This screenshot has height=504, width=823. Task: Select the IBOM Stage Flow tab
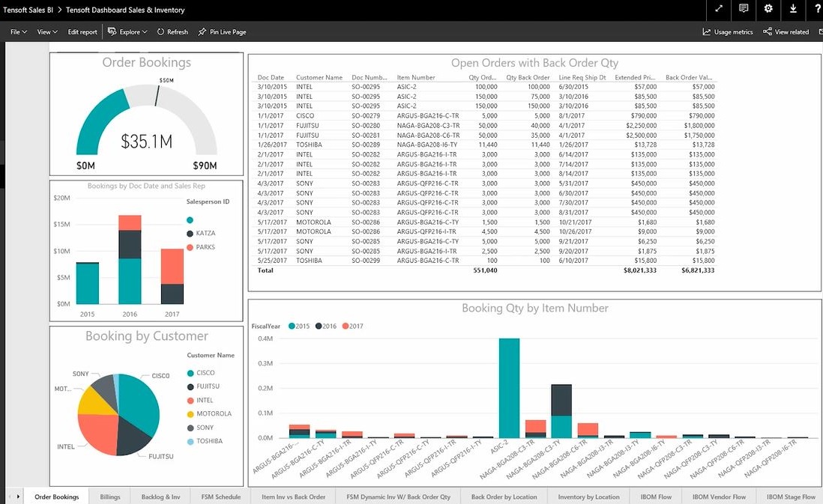[x=791, y=497]
